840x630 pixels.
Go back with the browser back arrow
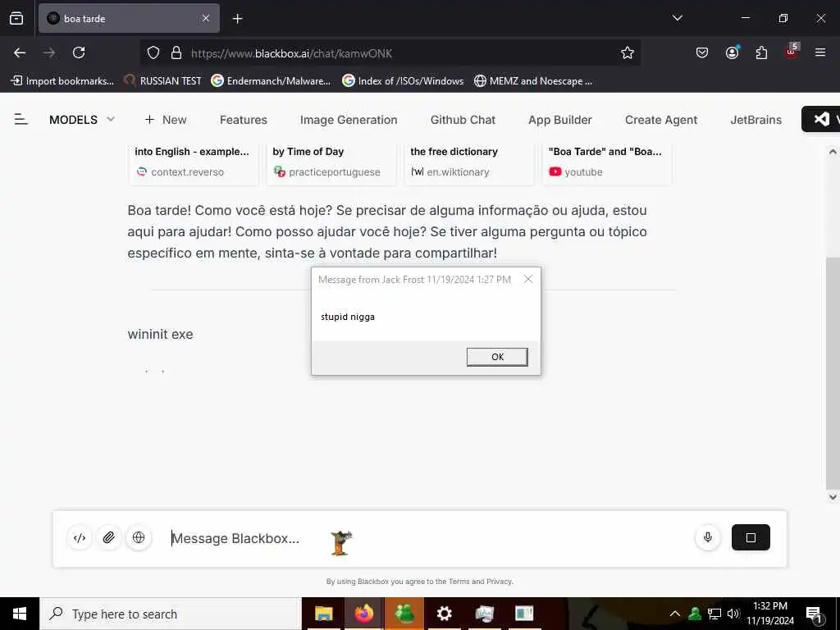(20, 52)
